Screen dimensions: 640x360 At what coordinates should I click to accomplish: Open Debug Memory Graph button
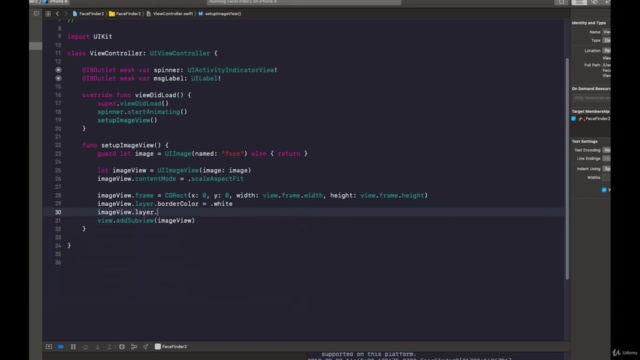click(x=134, y=347)
